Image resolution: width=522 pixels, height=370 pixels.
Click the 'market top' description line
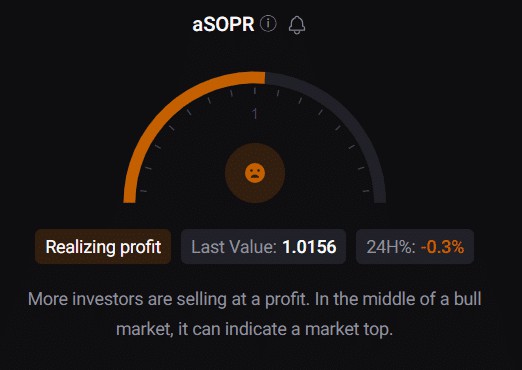tap(255, 329)
